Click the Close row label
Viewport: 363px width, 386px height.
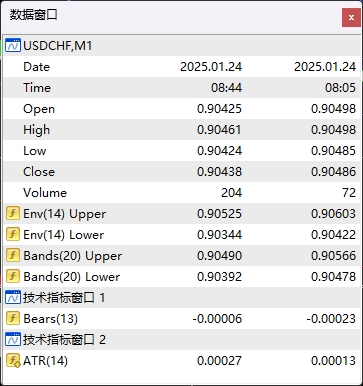(x=39, y=172)
